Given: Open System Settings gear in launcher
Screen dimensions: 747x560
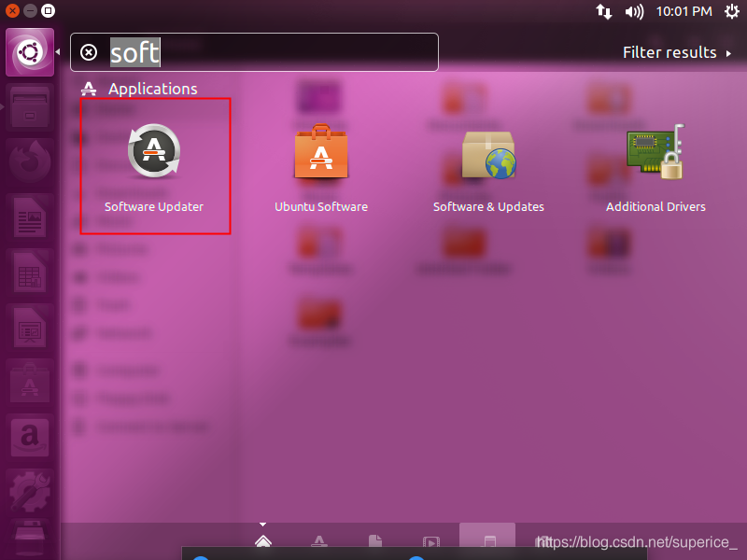Looking at the screenshot, I should pos(30,492).
